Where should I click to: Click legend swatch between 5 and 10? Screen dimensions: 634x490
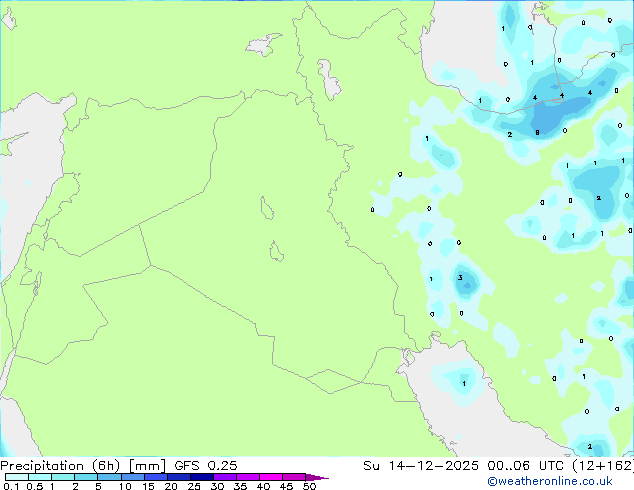coord(109,477)
